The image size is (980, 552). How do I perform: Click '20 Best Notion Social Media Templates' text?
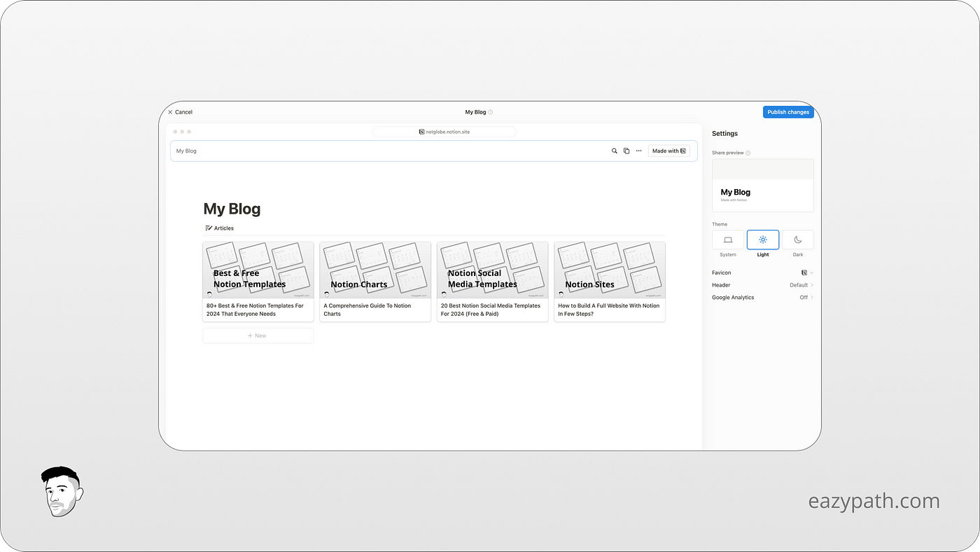(491, 310)
